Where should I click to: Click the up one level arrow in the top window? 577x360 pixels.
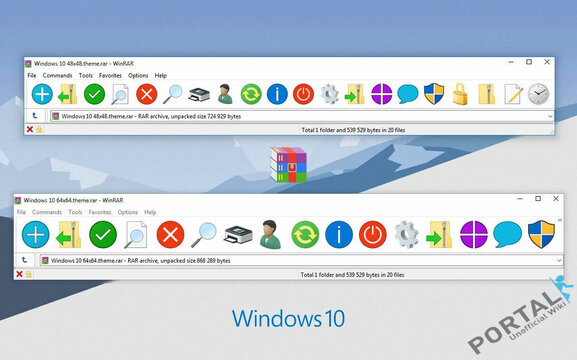tap(35, 116)
